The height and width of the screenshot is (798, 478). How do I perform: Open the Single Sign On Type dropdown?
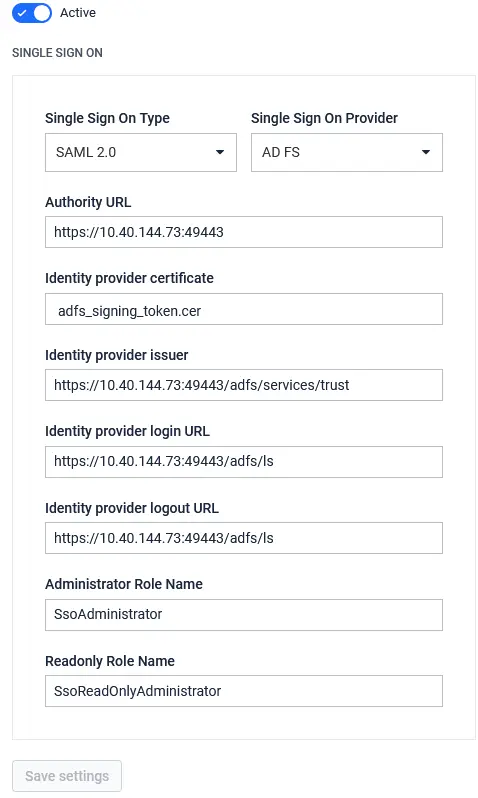pyautogui.click(x=140, y=152)
